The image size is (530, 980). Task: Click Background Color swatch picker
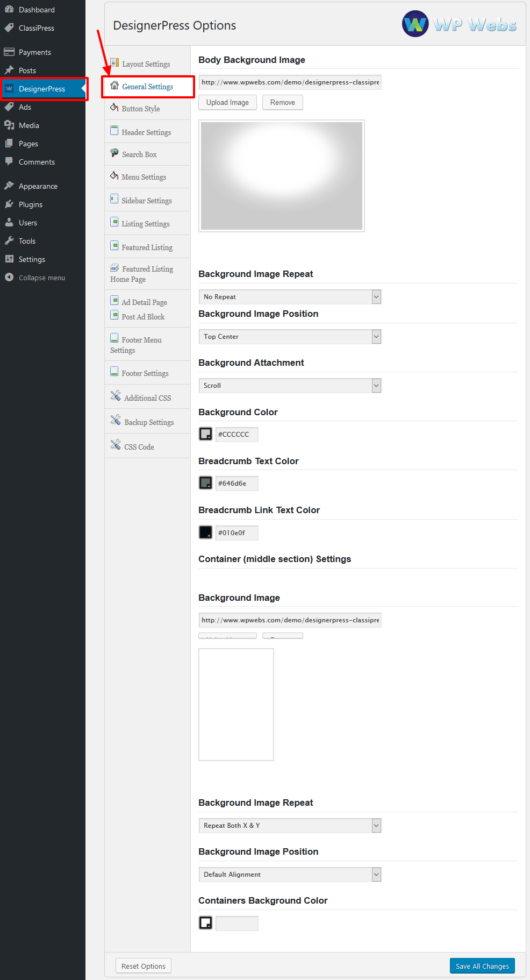point(205,434)
